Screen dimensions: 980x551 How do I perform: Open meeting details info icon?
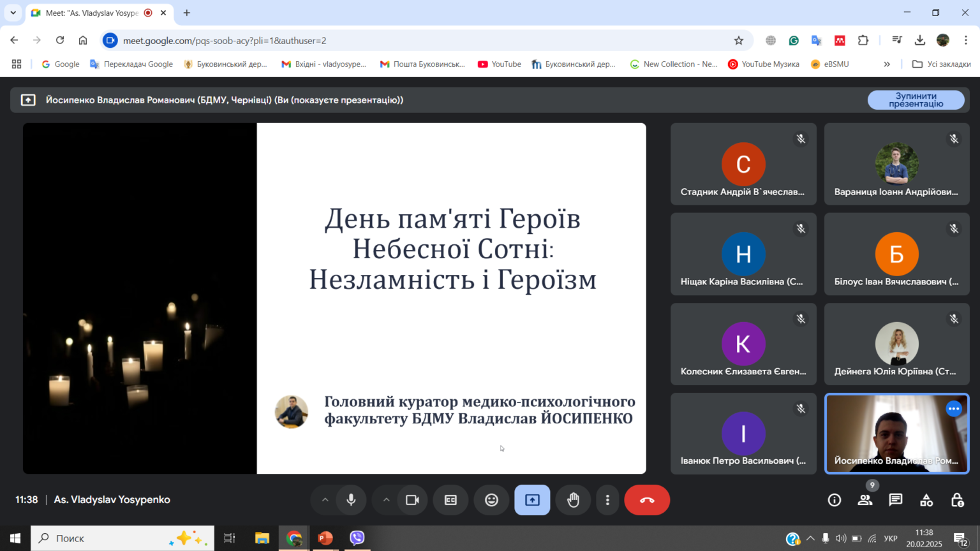(x=835, y=500)
